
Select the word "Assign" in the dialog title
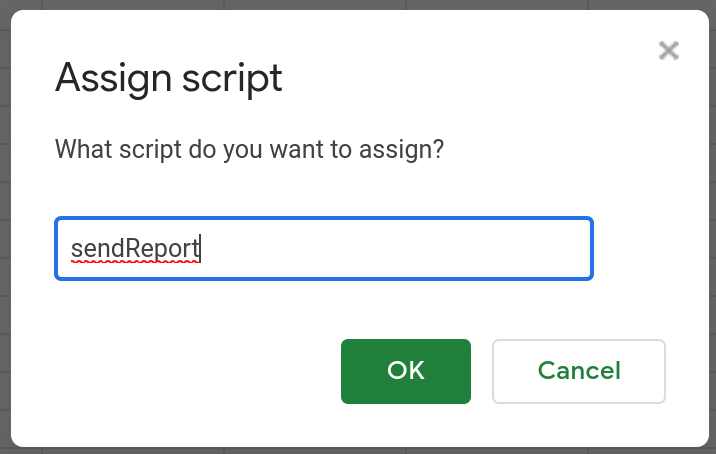pos(114,79)
